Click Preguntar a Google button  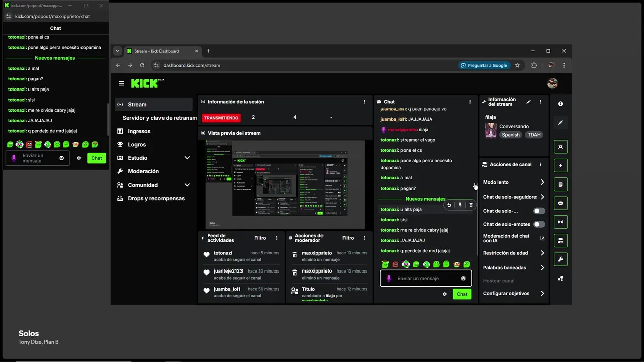coord(484,65)
